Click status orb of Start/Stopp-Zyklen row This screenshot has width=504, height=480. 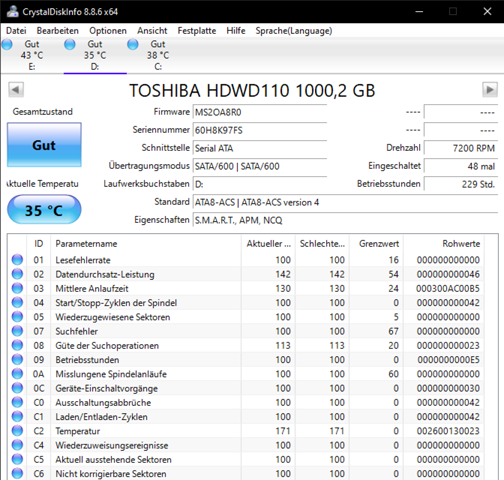[x=17, y=302]
